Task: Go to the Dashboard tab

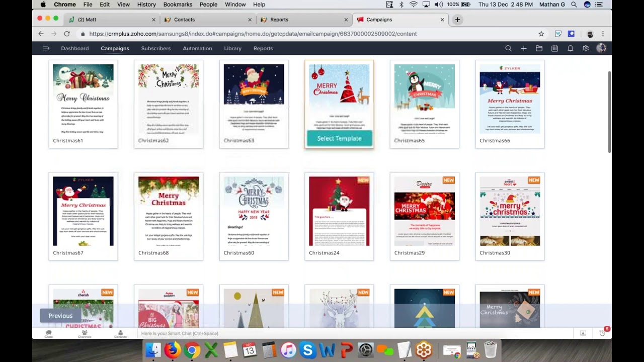Action: 75,48
